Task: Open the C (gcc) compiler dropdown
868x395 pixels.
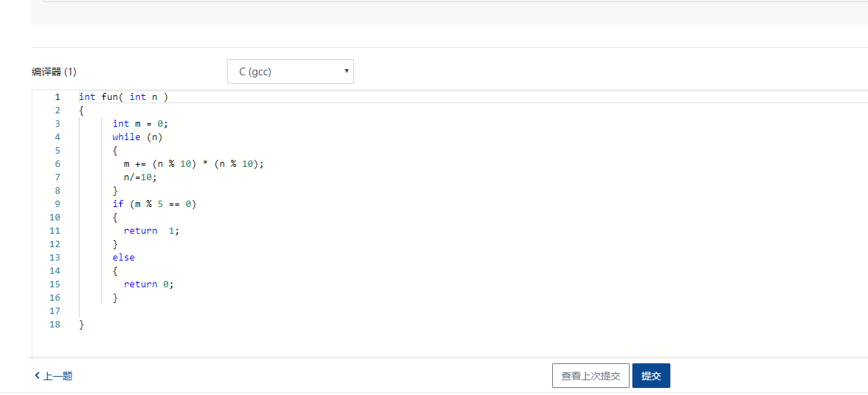Action: (x=290, y=72)
